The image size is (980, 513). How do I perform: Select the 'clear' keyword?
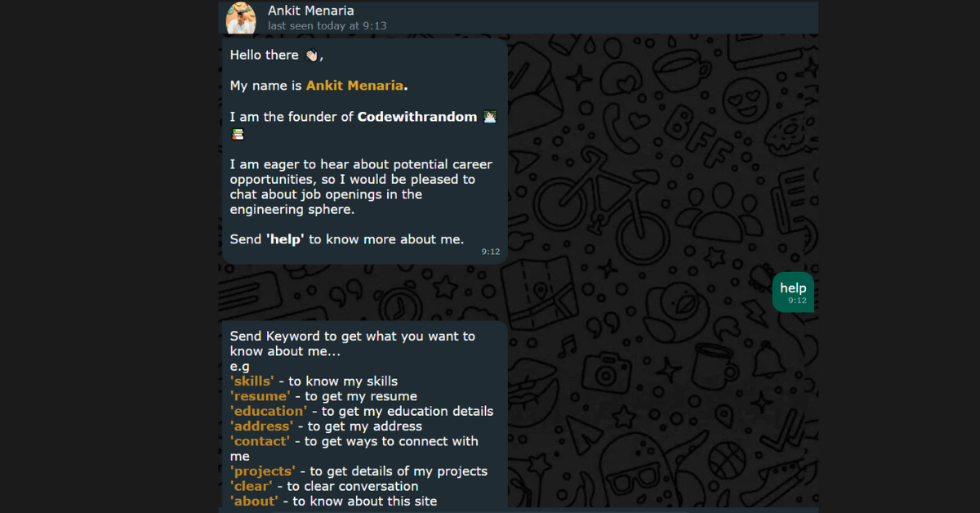coord(251,486)
